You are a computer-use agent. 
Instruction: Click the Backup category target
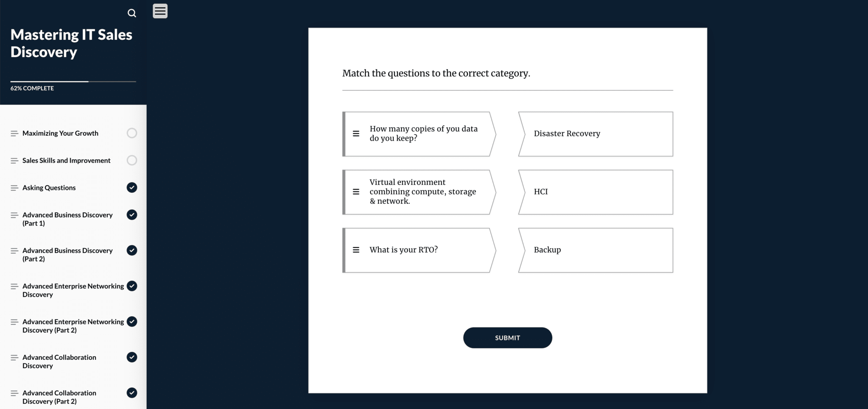(595, 250)
